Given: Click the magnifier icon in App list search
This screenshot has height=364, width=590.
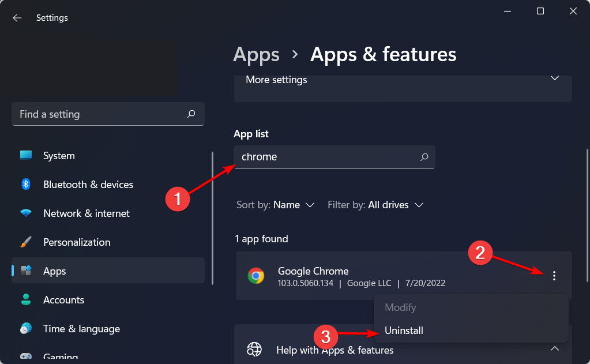Looking at the screenshot, I should (424, 157).
